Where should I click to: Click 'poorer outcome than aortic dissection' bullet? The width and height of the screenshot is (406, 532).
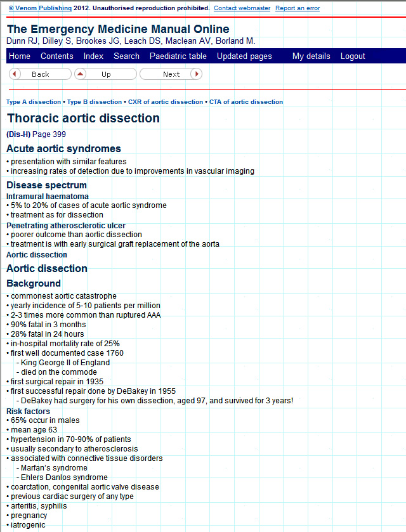[74, 235]
